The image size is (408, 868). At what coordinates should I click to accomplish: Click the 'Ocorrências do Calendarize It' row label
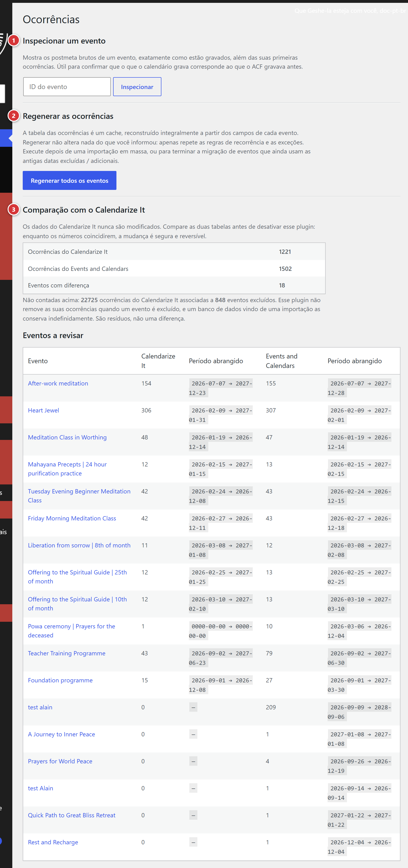(68, 251)
